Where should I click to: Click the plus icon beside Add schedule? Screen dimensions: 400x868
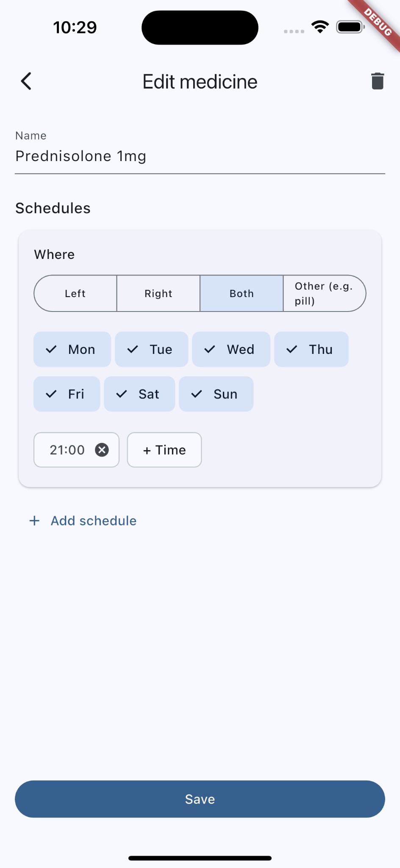tap(34, 521)
